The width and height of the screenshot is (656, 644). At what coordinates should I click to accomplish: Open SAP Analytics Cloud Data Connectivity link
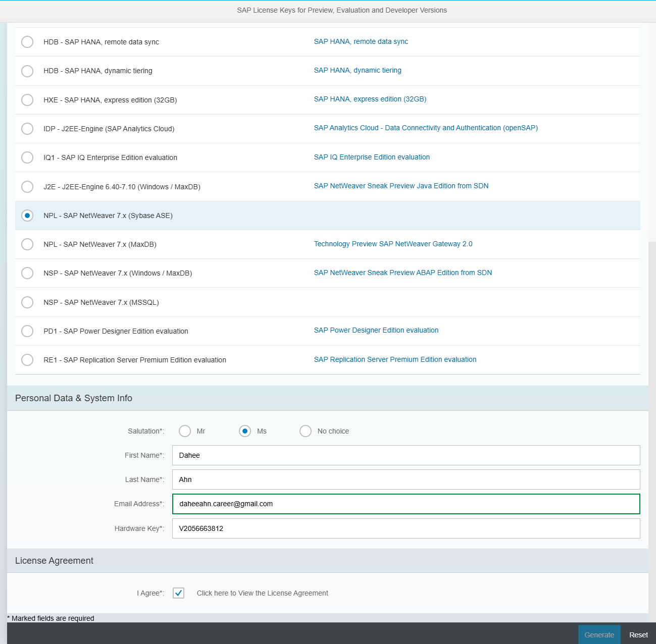point(426,128)
